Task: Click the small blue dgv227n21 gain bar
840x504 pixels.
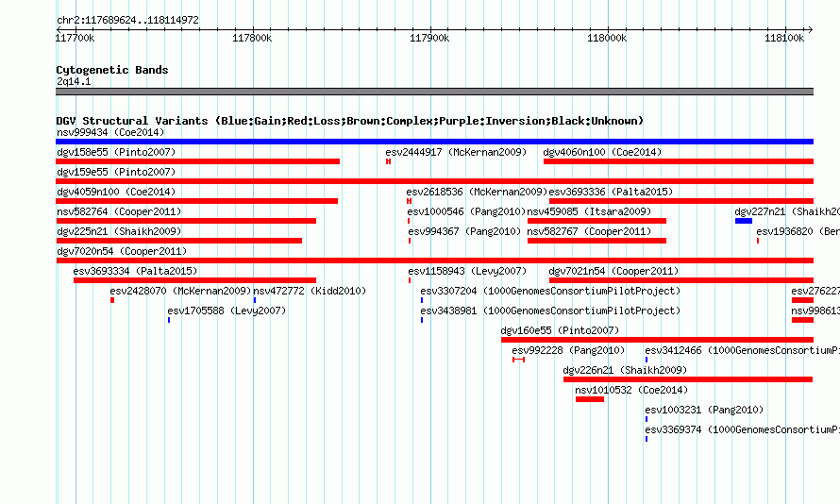Action: point(744,221)
